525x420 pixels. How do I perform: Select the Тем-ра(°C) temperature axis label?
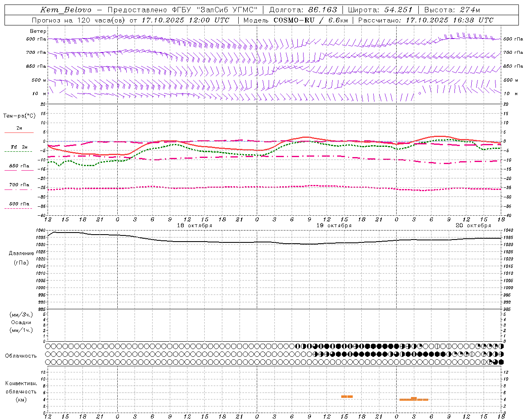19,116
